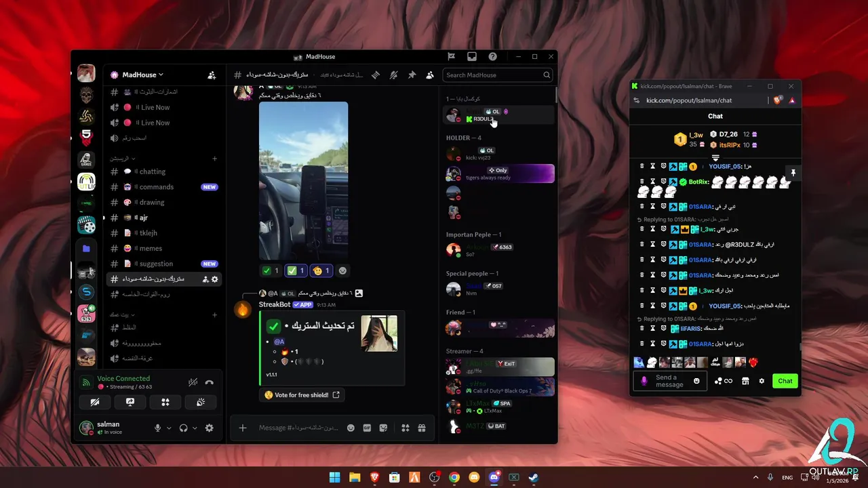The image size is (868, 488).
Task: Toggle the member list icon
Action: (x=430, y=75)
